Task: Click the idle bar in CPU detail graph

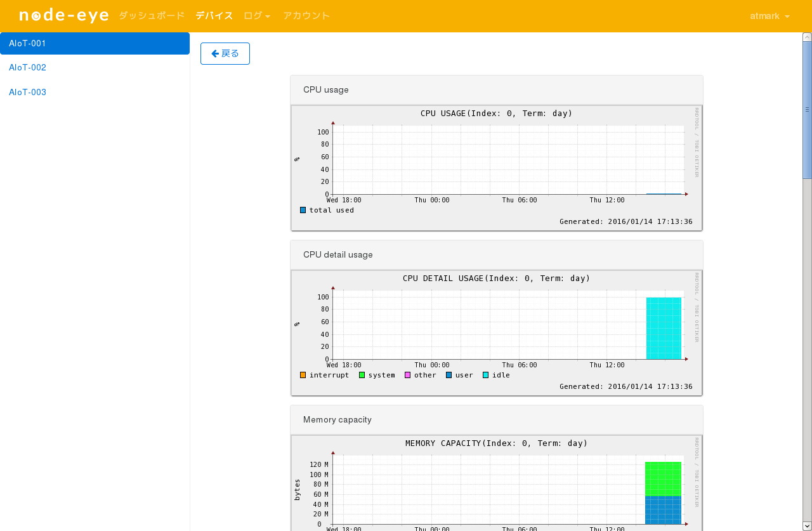Action: coord(664,328)
